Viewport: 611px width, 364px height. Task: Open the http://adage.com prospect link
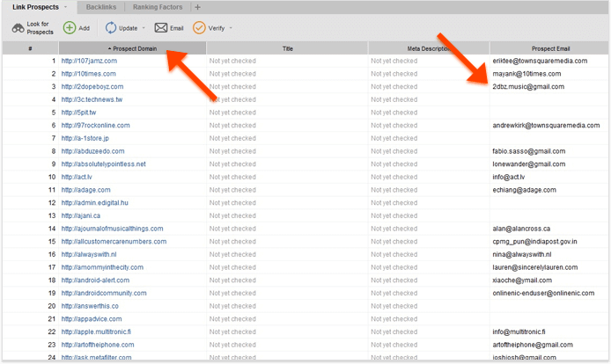point(85,190)
